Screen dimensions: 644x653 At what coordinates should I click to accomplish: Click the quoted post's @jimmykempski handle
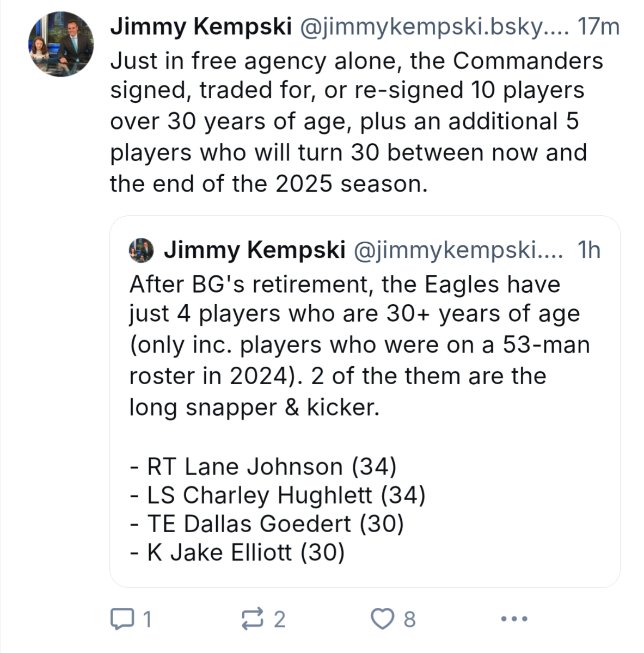point(458,250)
